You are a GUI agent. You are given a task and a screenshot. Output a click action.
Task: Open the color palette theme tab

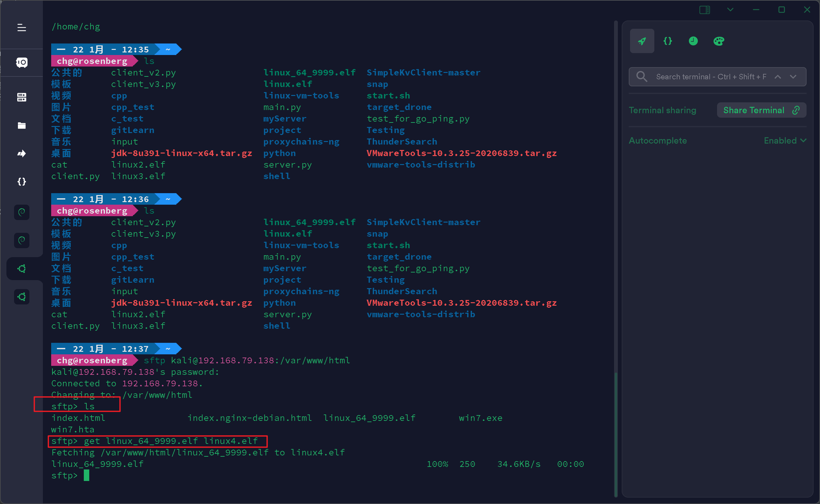click(719, 41)
